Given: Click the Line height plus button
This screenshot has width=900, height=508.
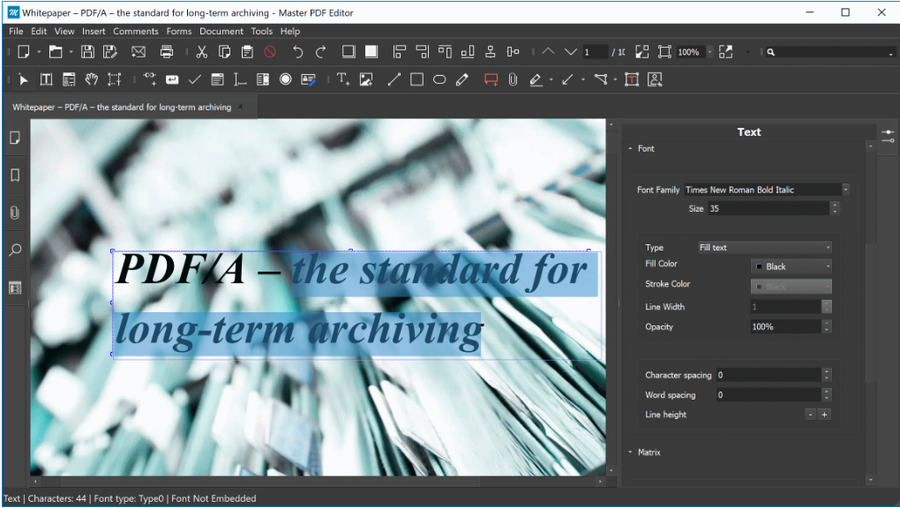Looking at the screenshot, I should coord(825,414).
